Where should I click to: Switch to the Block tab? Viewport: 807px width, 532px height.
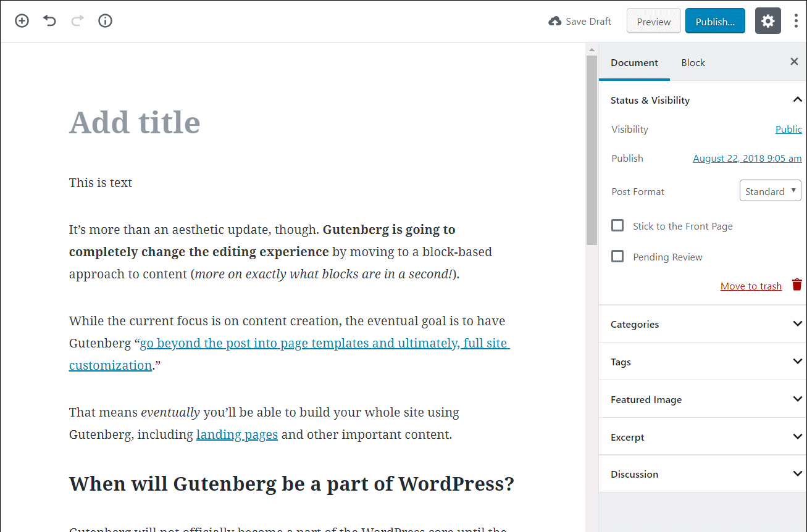tap(693, 62)
